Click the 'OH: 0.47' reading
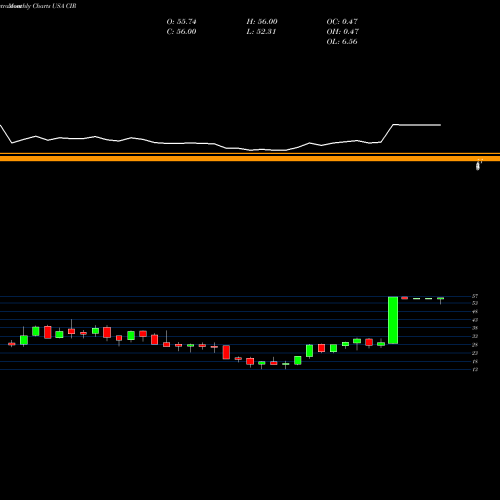500x500 pixels. tap(342, 32)
